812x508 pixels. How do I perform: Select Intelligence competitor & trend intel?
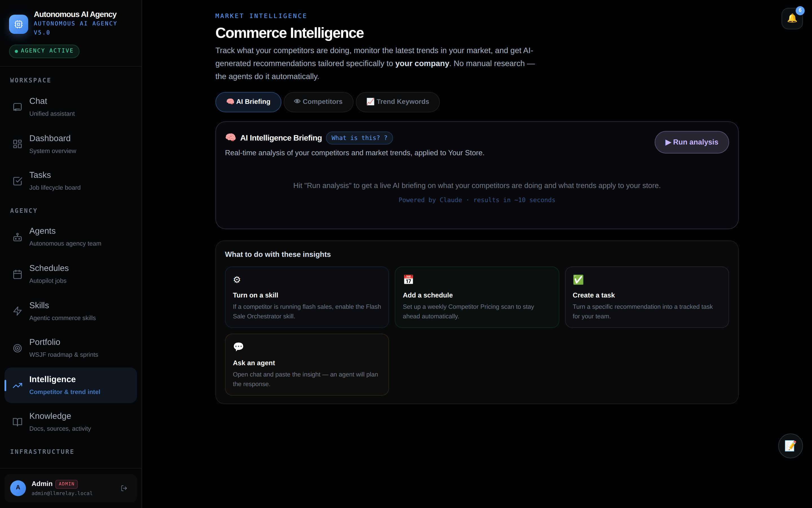(71, 385)
